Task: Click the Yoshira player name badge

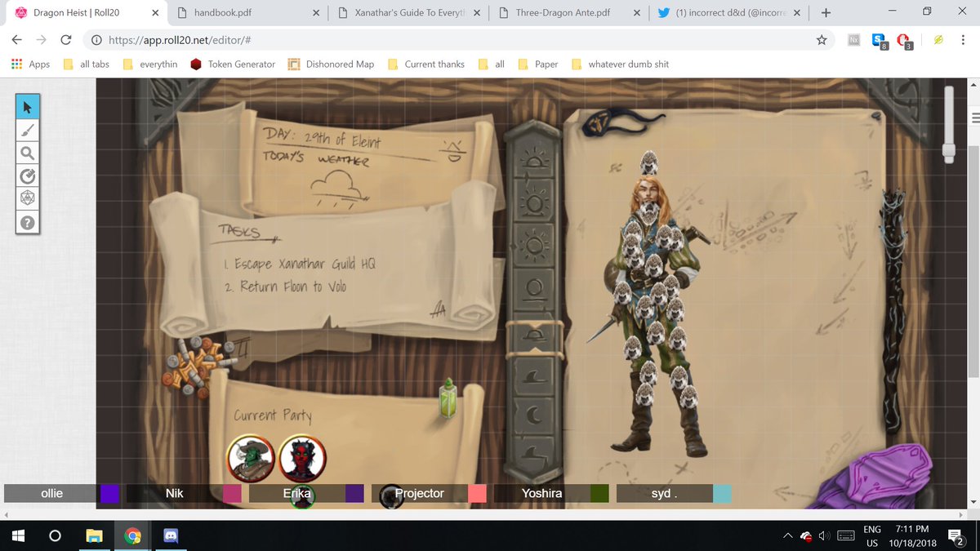Action: pyautogui.click(x=541, y=493)
